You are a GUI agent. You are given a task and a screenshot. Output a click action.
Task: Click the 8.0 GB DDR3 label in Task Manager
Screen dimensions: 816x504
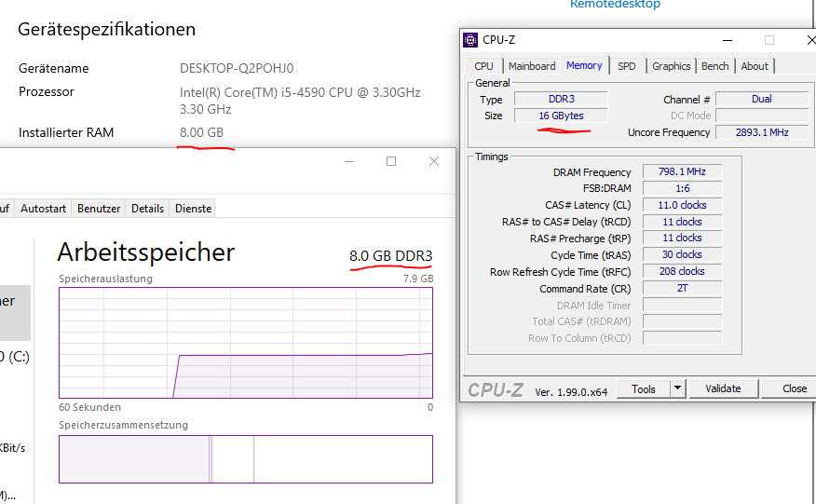(x=390, y=255)
